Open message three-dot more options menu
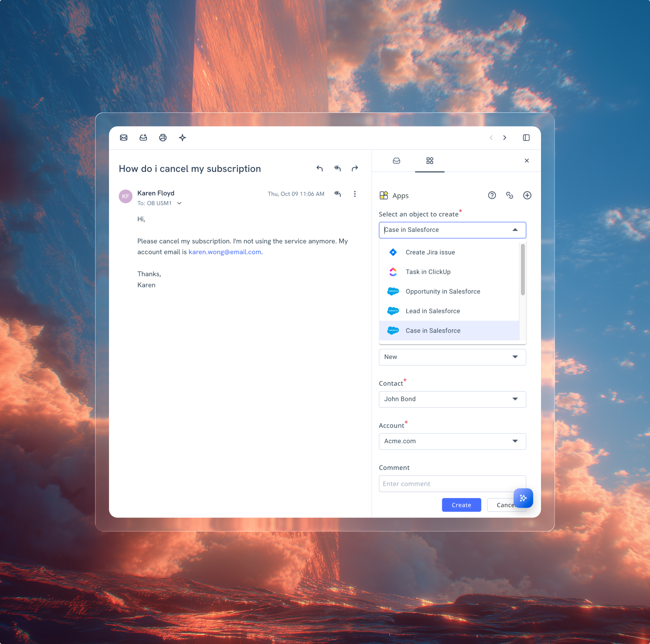The image size is (650, 644). (355, 194)
